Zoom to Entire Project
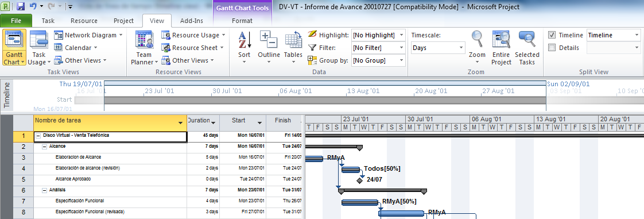 [501, 47]
